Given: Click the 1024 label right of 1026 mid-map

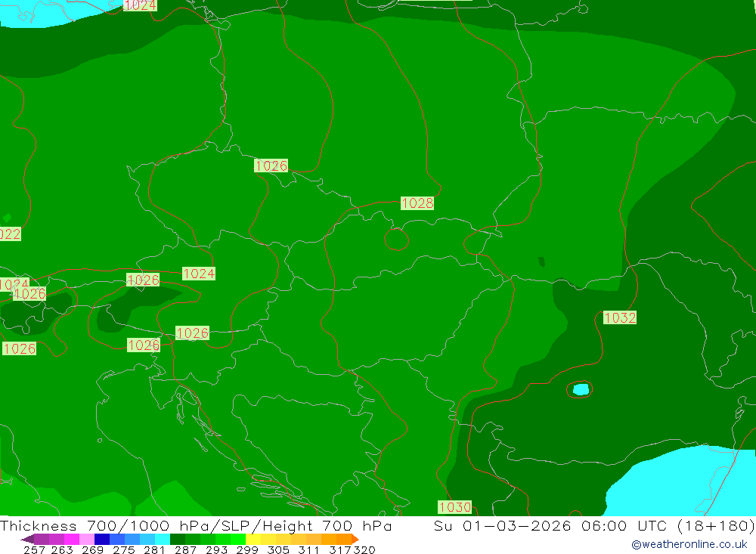Looking at the screenshot, I should 199,274.
